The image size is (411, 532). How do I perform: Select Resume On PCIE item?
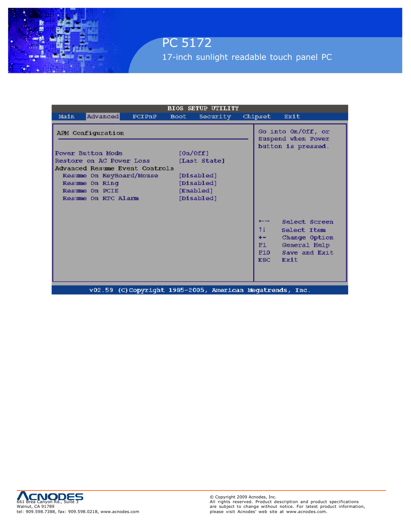coord(90,191)
